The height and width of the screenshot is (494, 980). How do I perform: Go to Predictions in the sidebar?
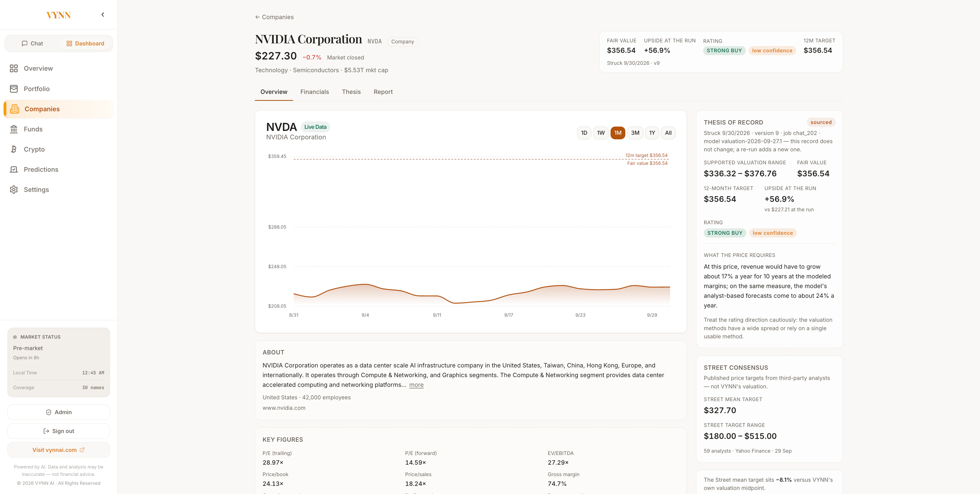[x=58, y=170]
